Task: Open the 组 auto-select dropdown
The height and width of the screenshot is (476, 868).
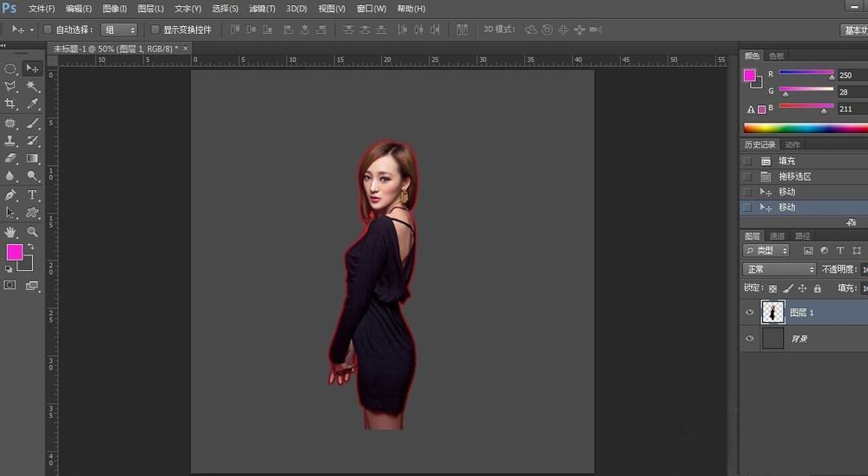Action: click(119, 30)
